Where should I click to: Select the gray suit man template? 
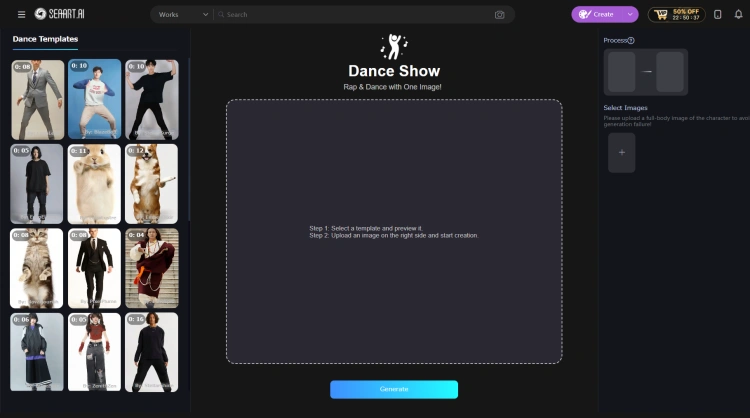point(38,99)
